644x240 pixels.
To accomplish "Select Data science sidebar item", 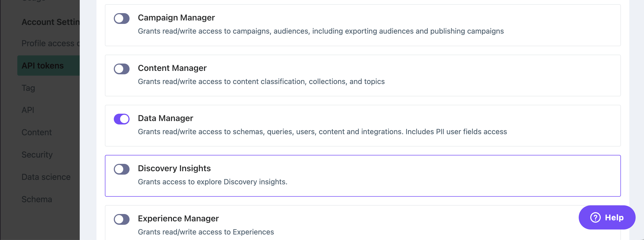I will point(46,177).
